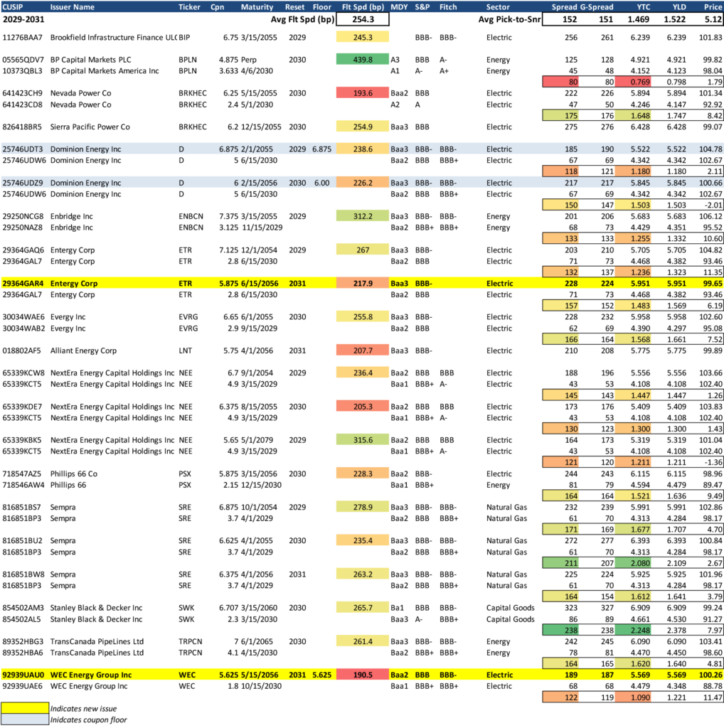Select the green 439.8 float spread cell
Viewport: 724px width, 728px height.
coord(361,60)
